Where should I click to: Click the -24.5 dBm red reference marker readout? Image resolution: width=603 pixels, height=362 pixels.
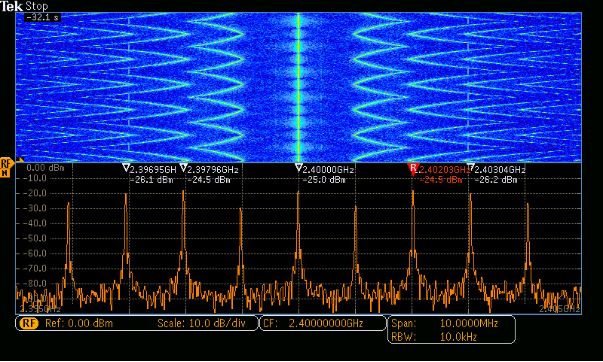click(x=441, y=180)
